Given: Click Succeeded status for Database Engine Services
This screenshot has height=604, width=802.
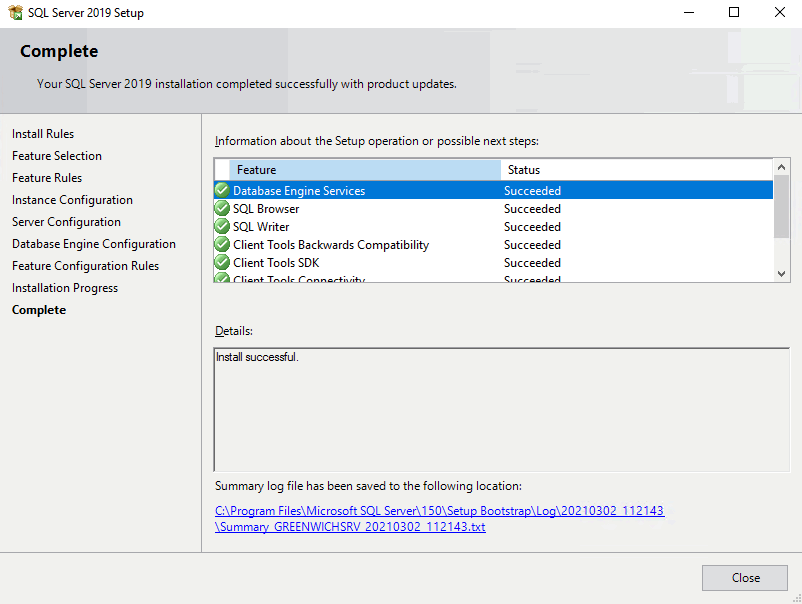Looking at the screenshot, I should tap(532, 191).
